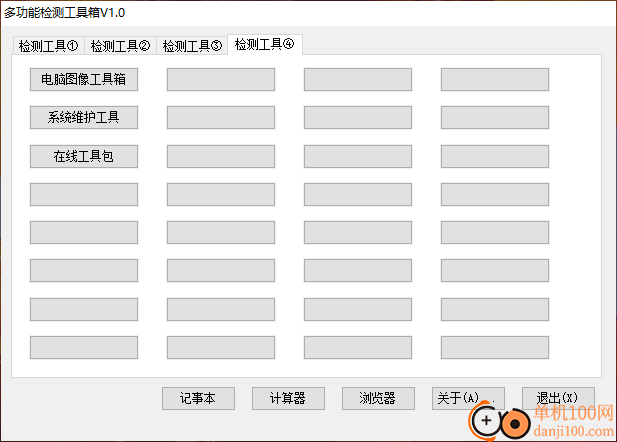Launch the 系统维护工具 button
The image size is (617, 442).
click(84, 117)
